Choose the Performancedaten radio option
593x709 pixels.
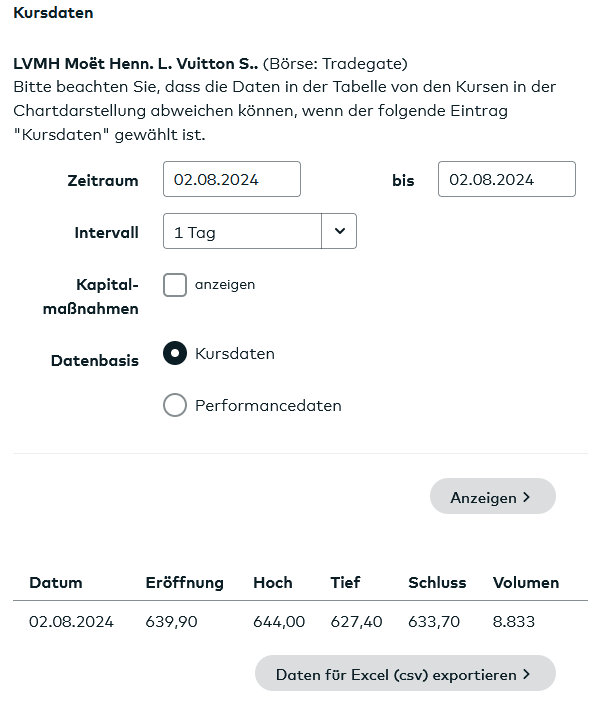[x=175, y=405]
